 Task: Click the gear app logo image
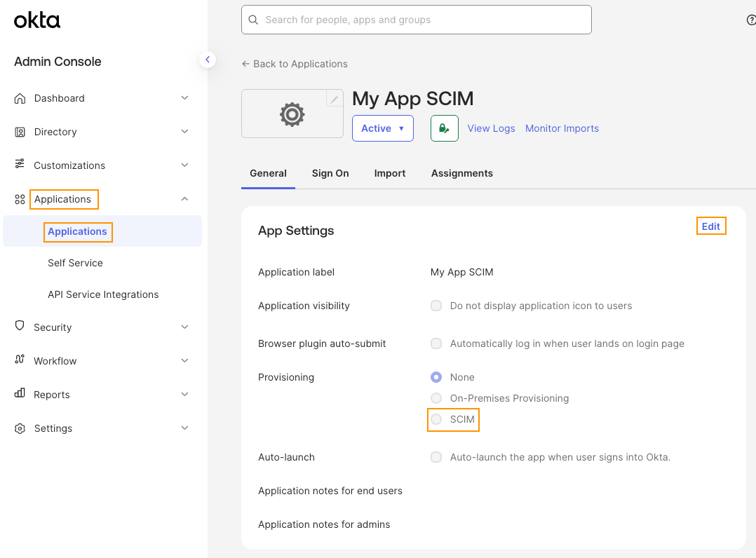(292, 115)
